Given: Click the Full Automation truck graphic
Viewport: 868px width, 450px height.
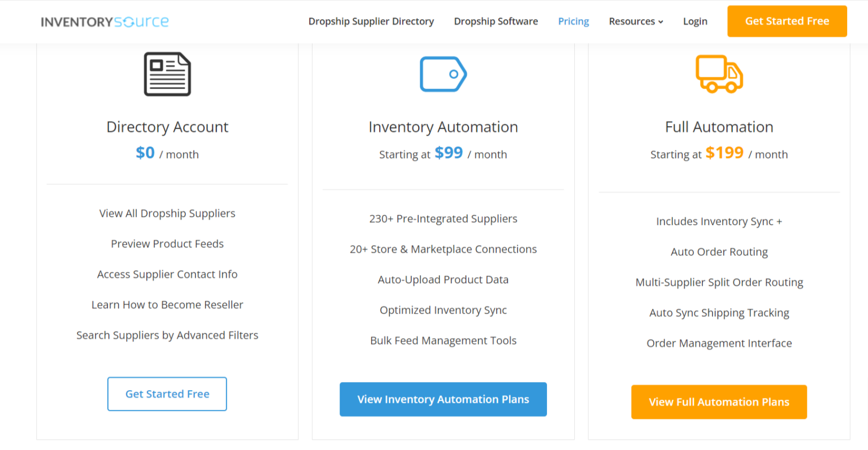Looking at the screenshot, I should click(x=719, y=72).
